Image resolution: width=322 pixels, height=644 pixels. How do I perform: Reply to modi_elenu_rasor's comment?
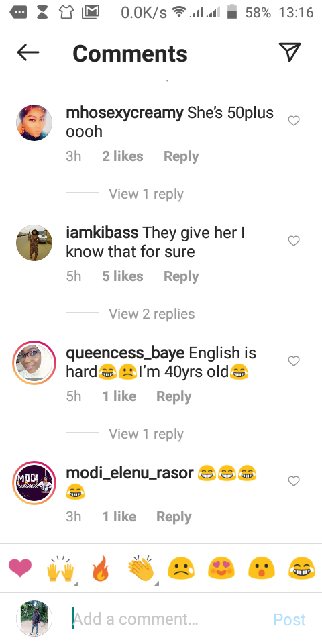click(x=174, y=517)
